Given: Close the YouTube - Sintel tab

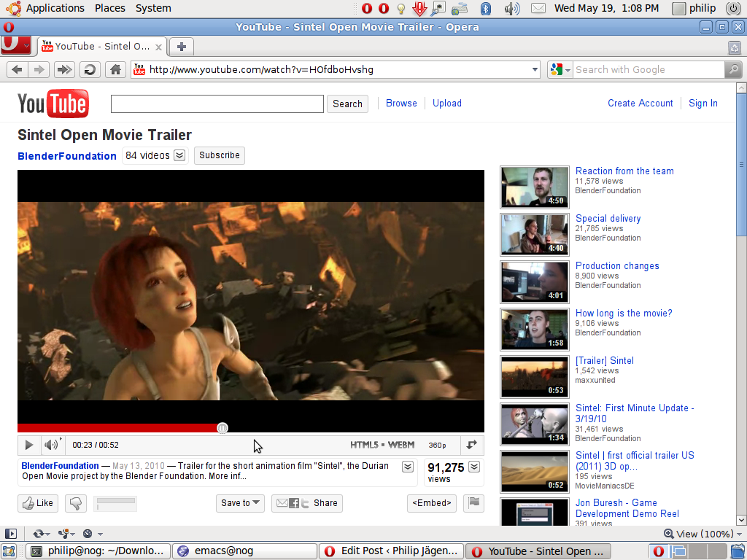Looking at the screenshot, I should [158, 47].
